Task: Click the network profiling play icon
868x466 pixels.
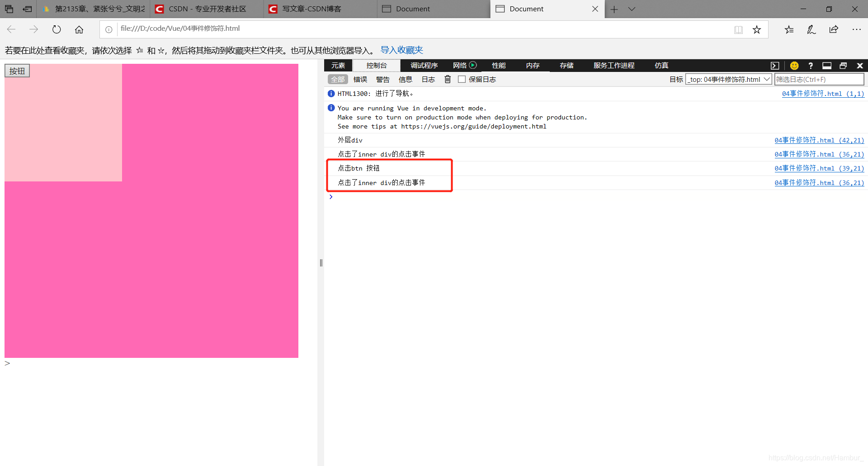Action: (x=473, y=65)
